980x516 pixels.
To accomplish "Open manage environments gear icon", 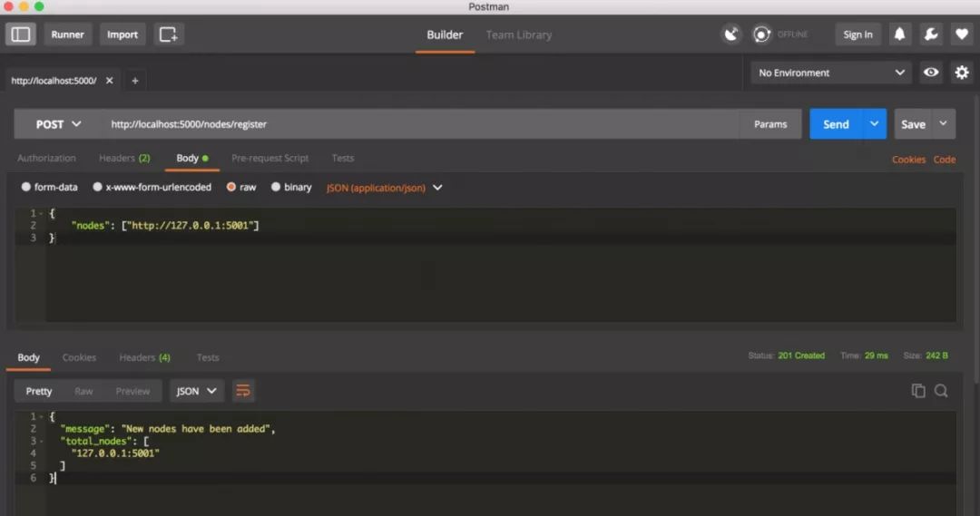I will click(x=961, y=73).
